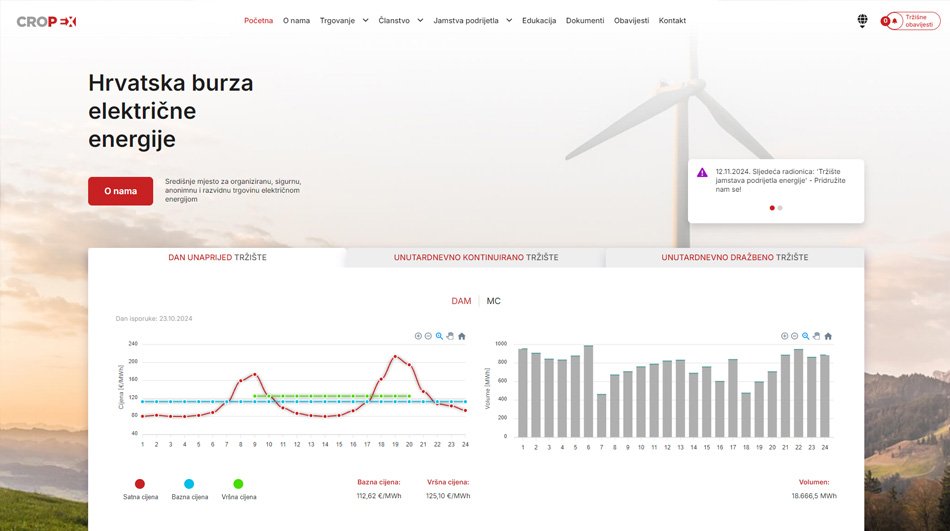Click Volumen value 18.666,5 MWh
950x531 pixels.
814,496
